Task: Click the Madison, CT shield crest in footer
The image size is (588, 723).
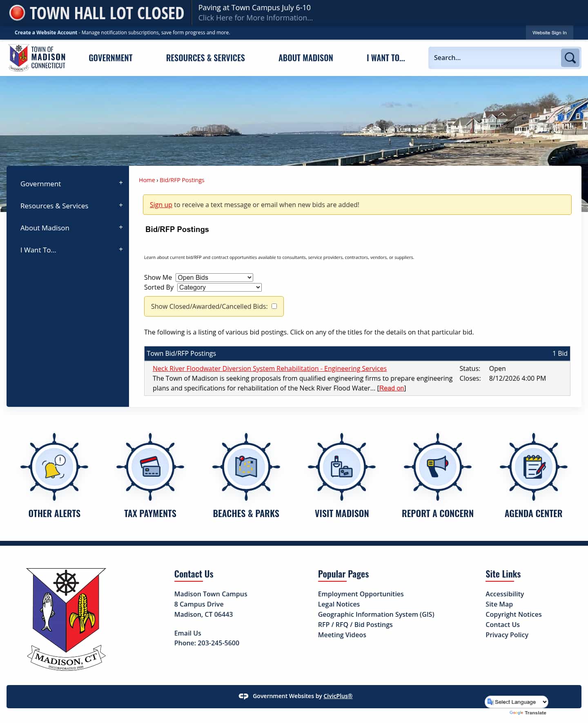Action: pyautogui.click(x=66, y=619)
